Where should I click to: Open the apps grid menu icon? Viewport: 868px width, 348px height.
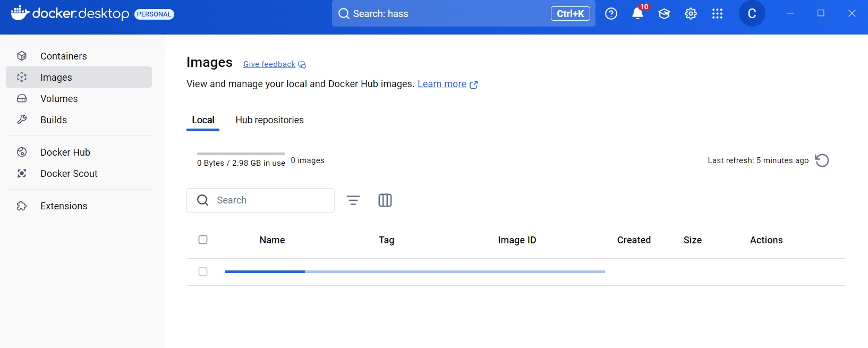pos(717,14)
